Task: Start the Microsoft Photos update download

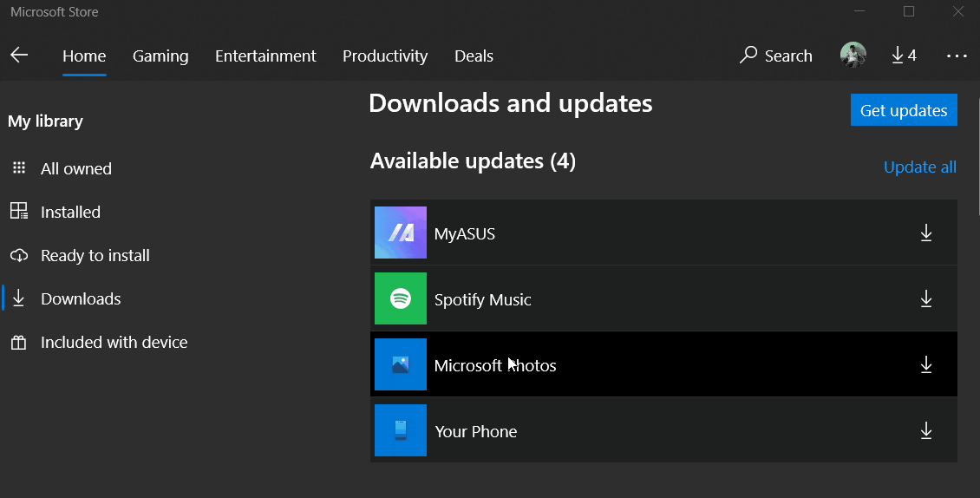Action: pyautogui.click(x=925, y=364)
